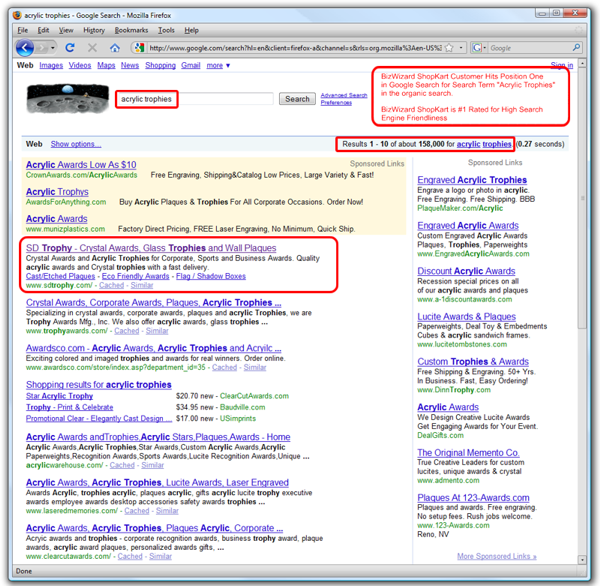Open the File menu
The height and width of the screenshot is (586, 600).
coord(23,30)
